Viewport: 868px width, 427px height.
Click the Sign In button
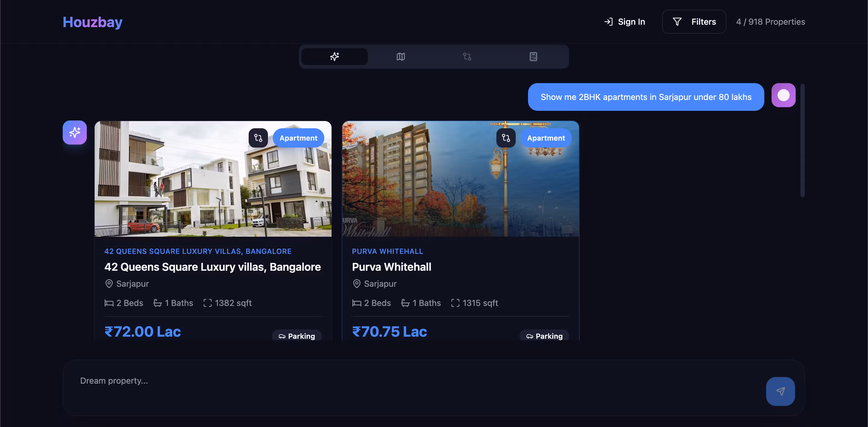tap(624, 22)
